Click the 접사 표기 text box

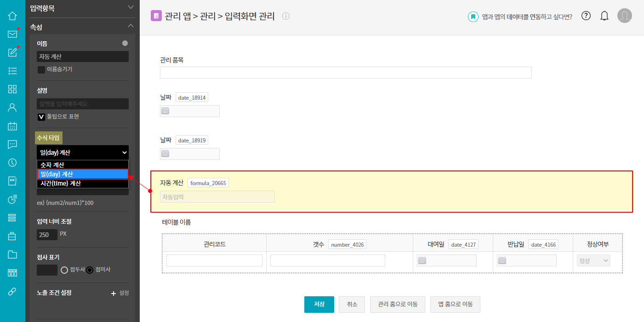[47, 270]
